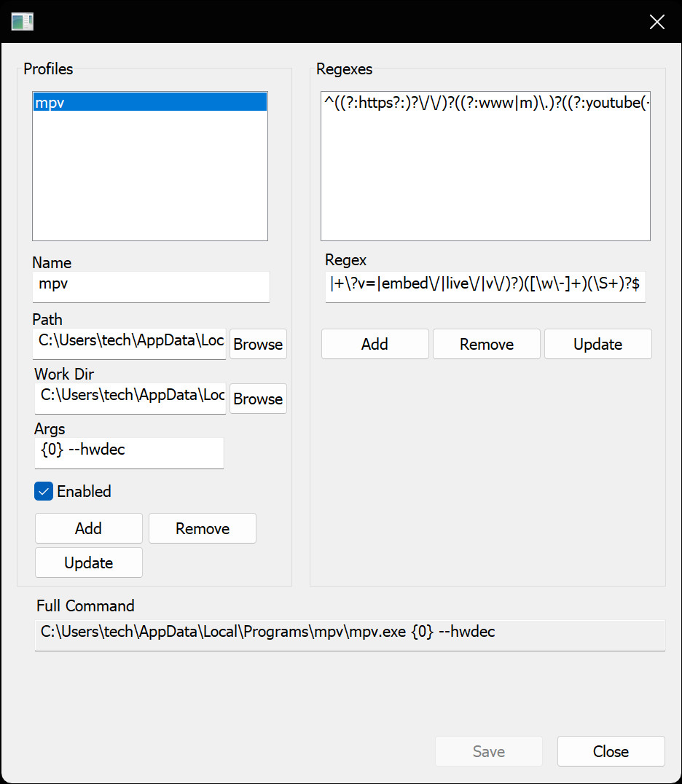This screenshot has height=784, width=682.
Task: Add a new profile
Action: [x=88, y=528]
